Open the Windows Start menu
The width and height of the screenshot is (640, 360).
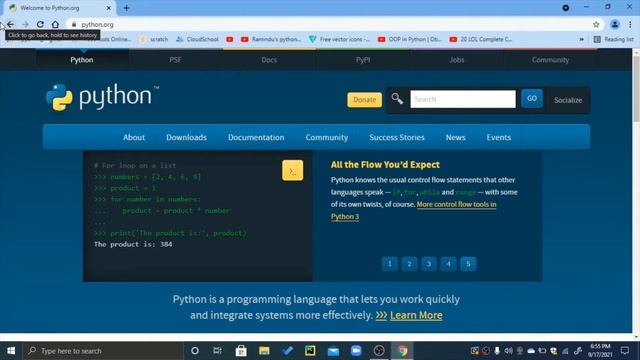point(11,351)
